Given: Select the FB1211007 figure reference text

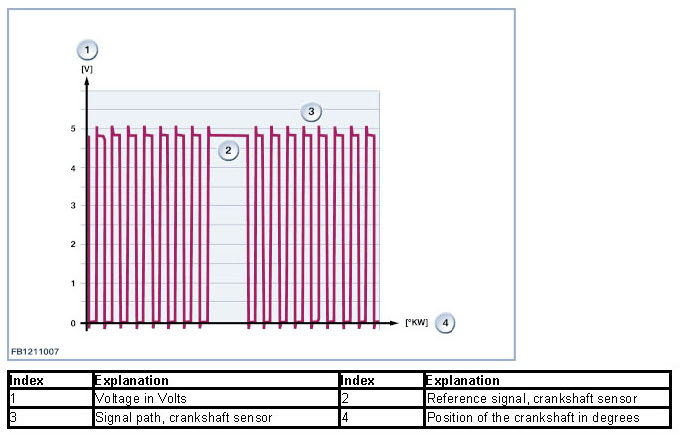Looking at the screenshot, I should point(33,352).
